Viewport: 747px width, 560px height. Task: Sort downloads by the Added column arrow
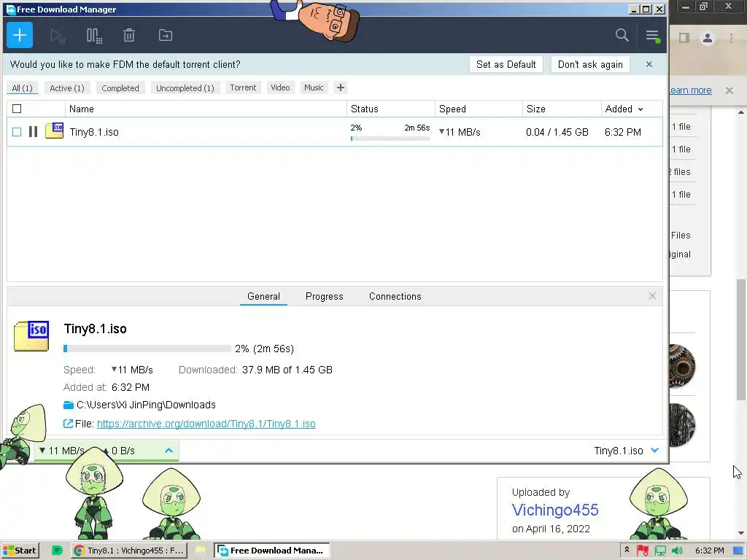[640, 109]
